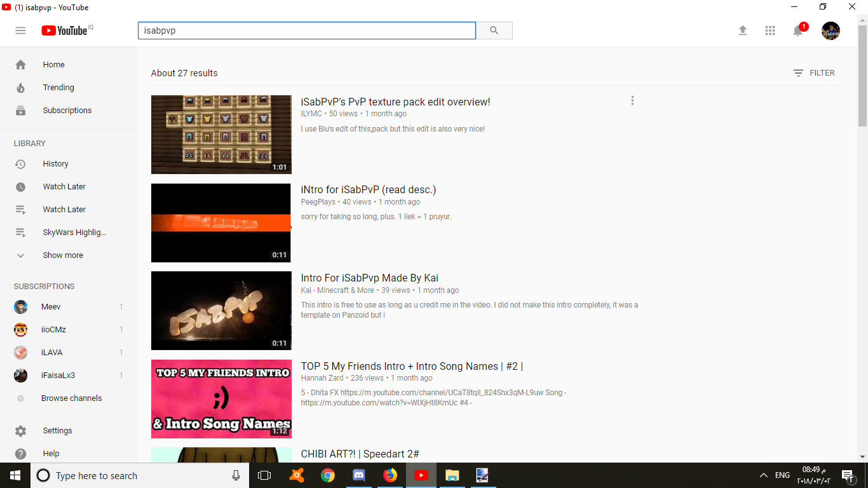
Task: Click the texture pack video thumbnail
Action: click(x=221, y=135)
